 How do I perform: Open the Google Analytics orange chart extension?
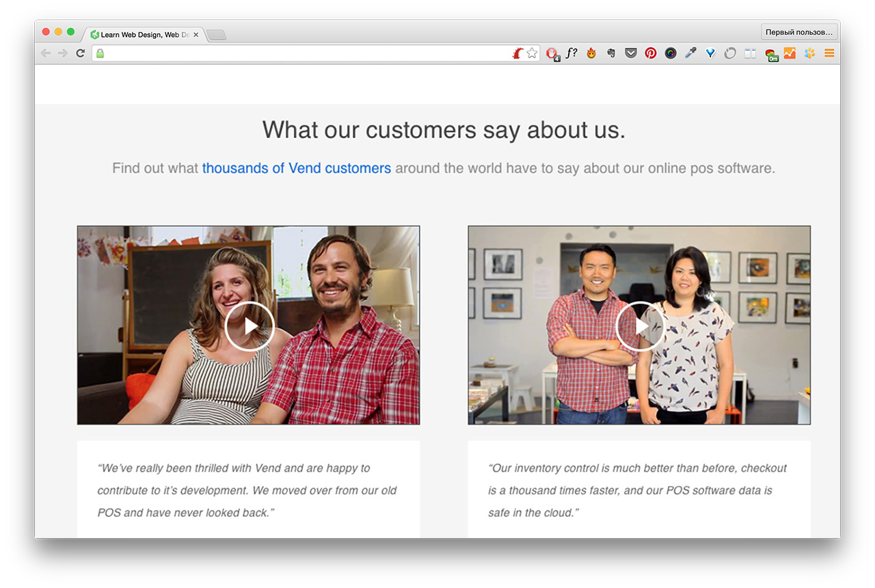790,53
